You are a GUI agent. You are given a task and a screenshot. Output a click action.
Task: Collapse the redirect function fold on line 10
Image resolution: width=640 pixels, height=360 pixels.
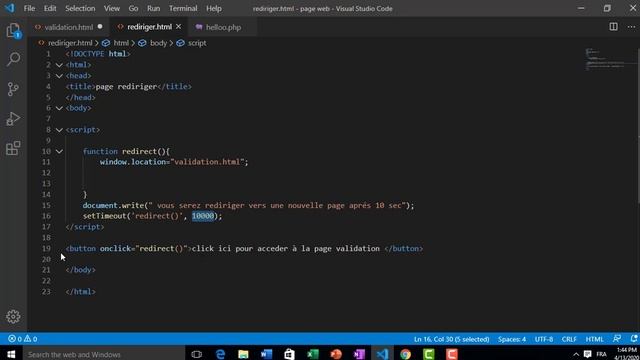pos(59,151)
